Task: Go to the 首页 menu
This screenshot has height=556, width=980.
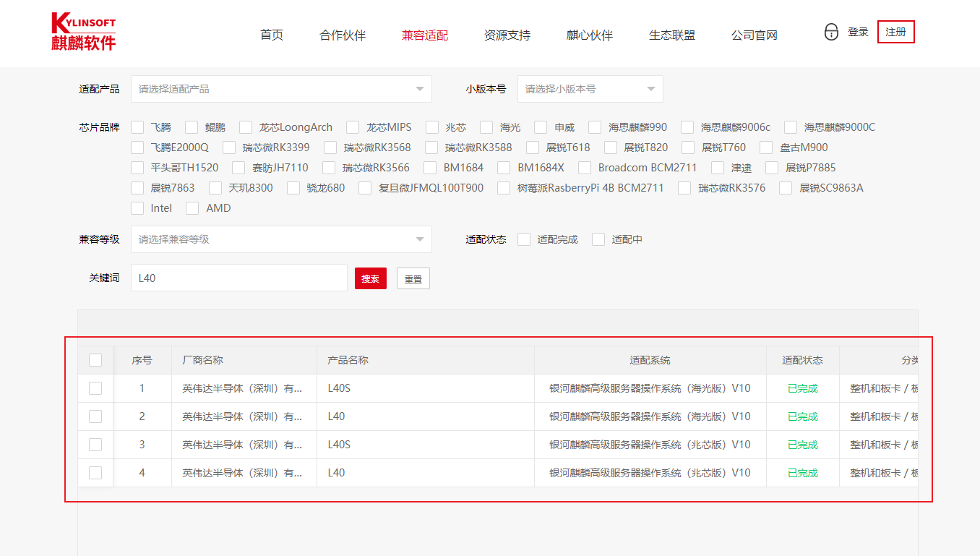Action: tap(272, 35)
